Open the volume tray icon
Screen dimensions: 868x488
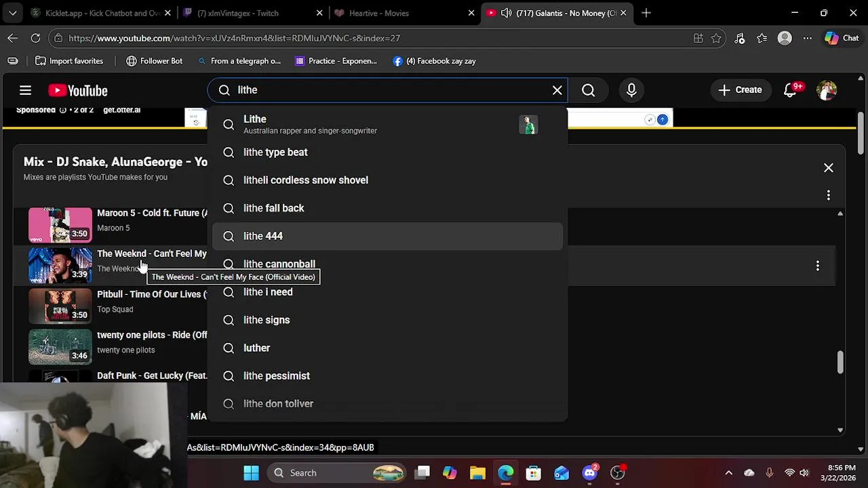click(804, 473)
